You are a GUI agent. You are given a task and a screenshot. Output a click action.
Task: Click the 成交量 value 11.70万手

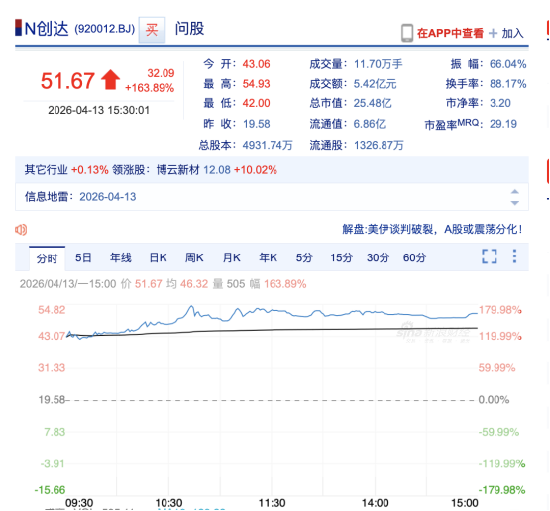[x=378, y=64]
